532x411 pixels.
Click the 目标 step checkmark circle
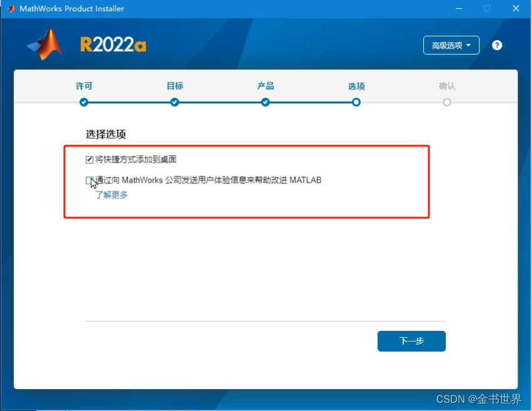pyautogui.click(x=175, y=102)
